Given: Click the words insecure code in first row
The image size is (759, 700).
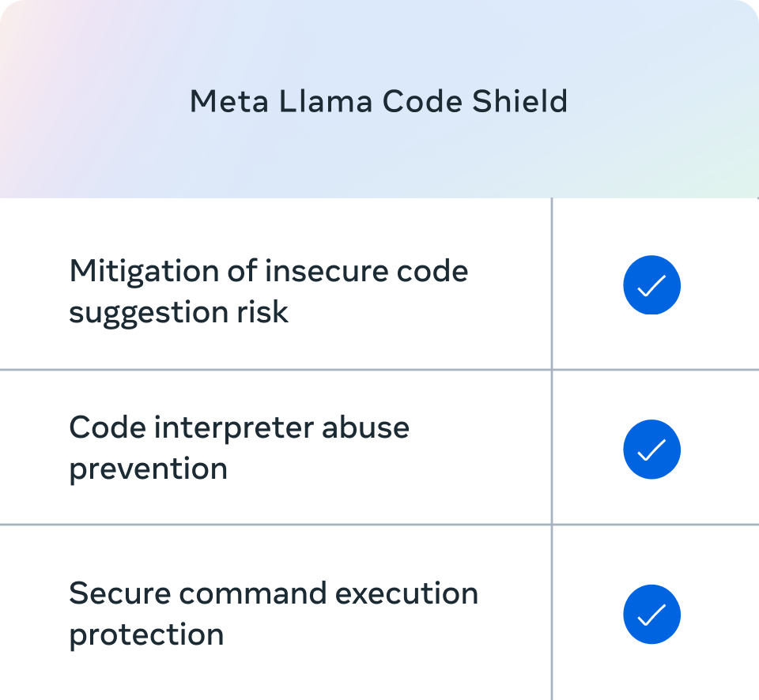Looking at the screenshot, I should [365, 271].
